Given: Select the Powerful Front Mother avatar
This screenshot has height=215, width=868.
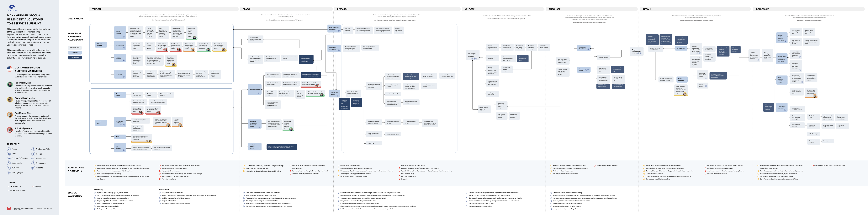Looking at the screenshot, I should click(10, 100).
